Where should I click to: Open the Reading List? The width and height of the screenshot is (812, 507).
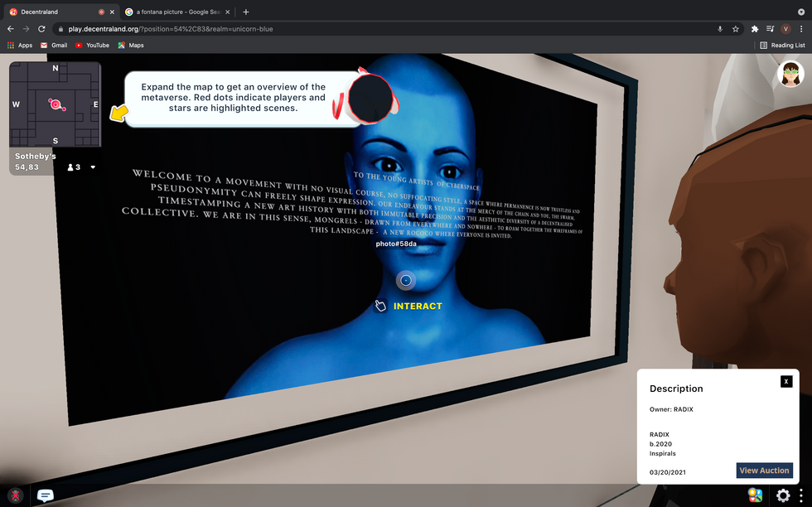click(x=782, y=45)
